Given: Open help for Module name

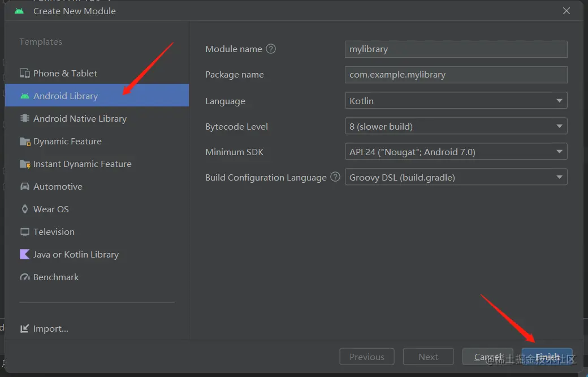Looking at the screenshot, I should point(271,49).
